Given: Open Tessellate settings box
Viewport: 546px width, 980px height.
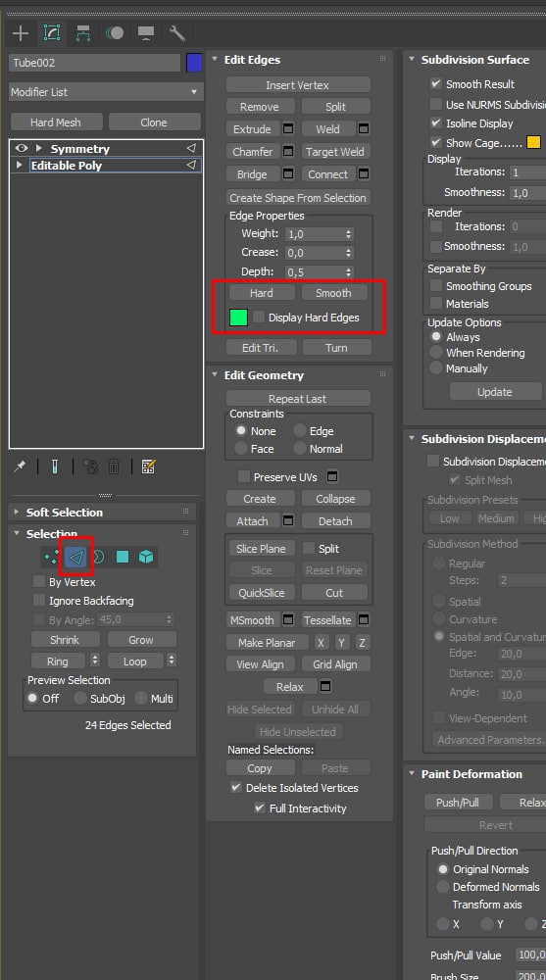Looking at the screenshot, I should coord(364,620).
